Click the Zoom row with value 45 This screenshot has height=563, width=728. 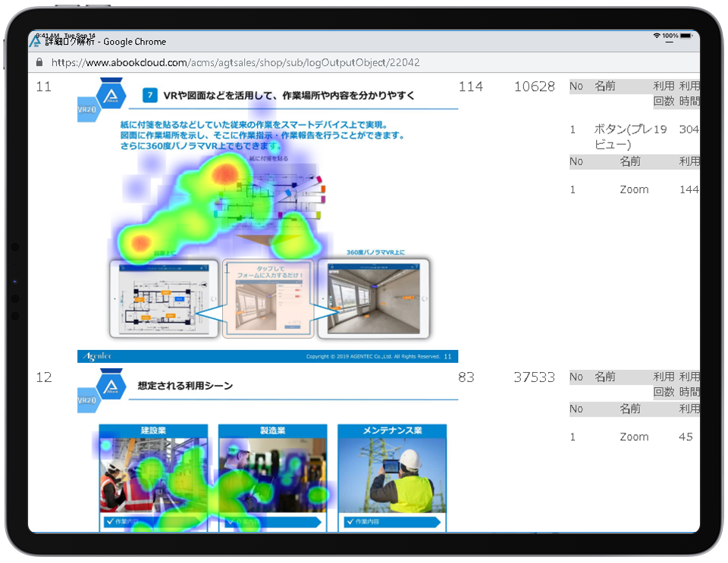(x=634, y=437)
